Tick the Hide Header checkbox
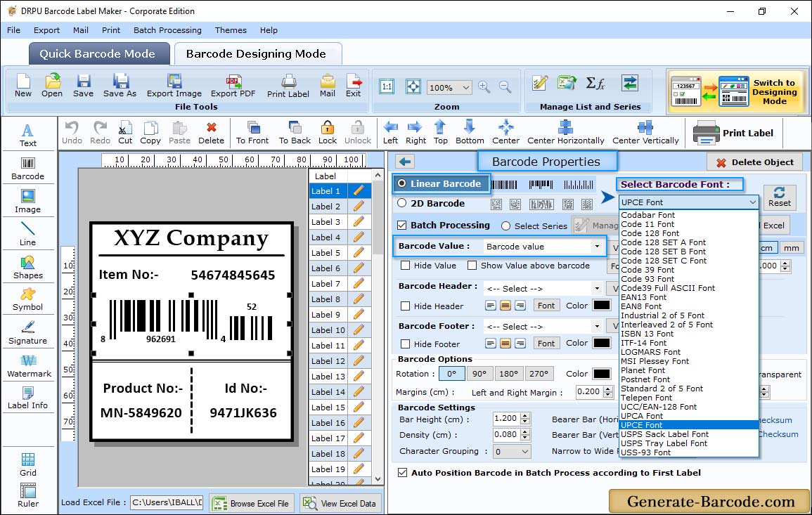The height and width of the screenshot is (515, 812). (x=406, y=306)
